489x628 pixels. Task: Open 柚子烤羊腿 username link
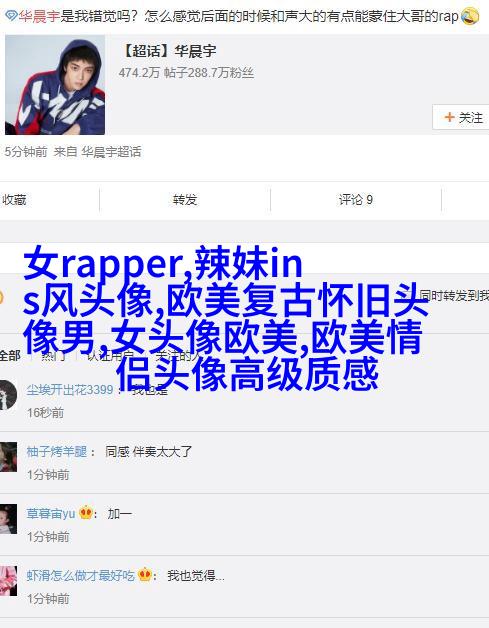pos(56,451)
